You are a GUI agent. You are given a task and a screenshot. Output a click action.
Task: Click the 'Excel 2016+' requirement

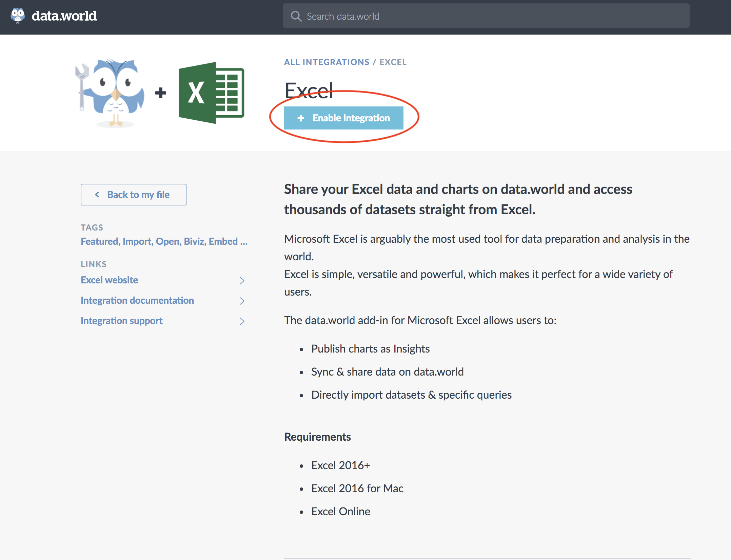coord(340,465)
